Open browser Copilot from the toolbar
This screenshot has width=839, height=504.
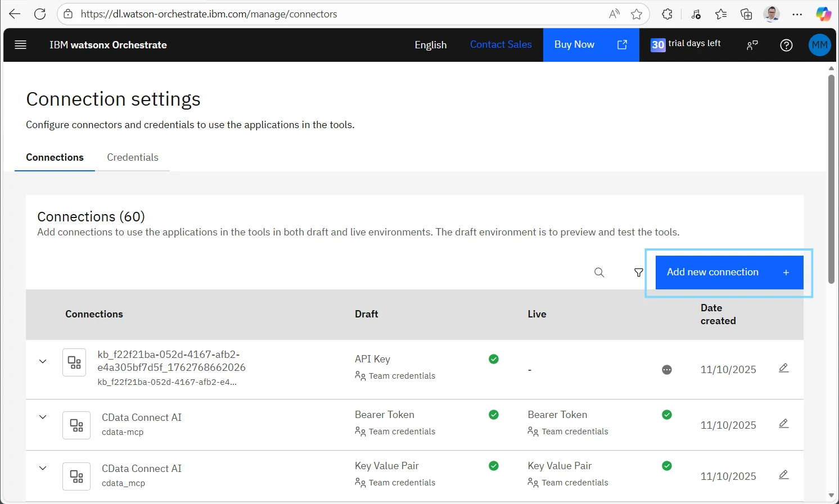pos(823,13)
